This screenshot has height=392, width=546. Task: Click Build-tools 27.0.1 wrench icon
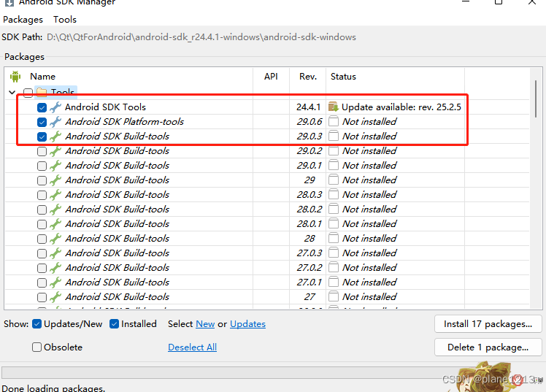point(55,283)
